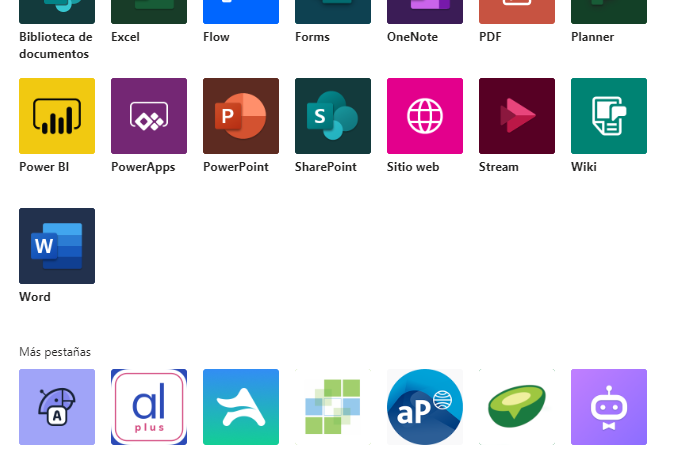Viewport: 676px width, 450px height.
Task: Open the green Wiki icon
Action: click(x=609, y=116)
